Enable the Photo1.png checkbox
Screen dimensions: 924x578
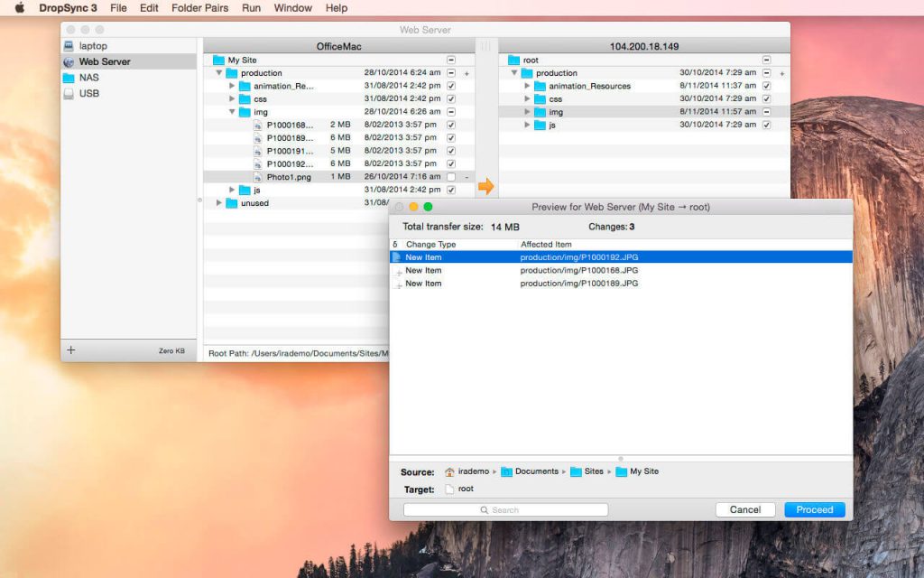pos(451,177)
